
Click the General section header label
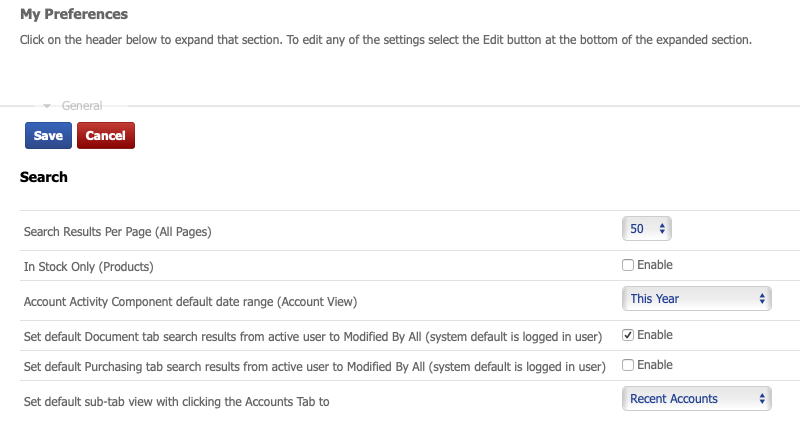[82, 105]
